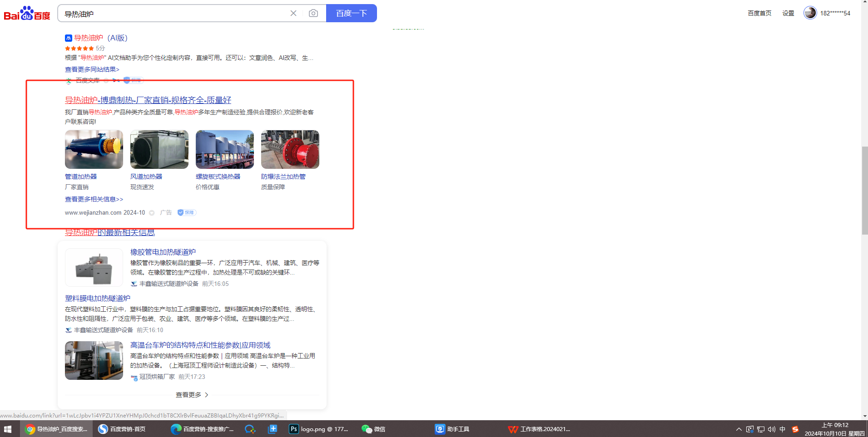The height and width of the screenshot is (437, 868).
Task: Expand the dropdown arrow beside wejianzhan.com date
Action: [x=152, y=213]
